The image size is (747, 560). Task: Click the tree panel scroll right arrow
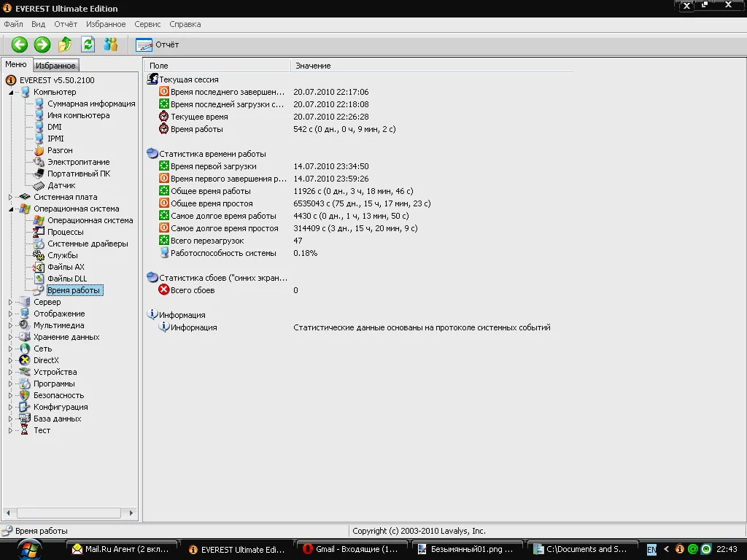point(131,513)
